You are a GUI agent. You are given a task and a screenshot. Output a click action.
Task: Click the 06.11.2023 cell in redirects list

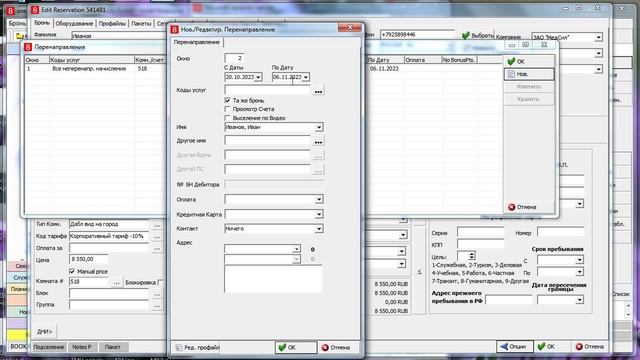coord(384,69)
